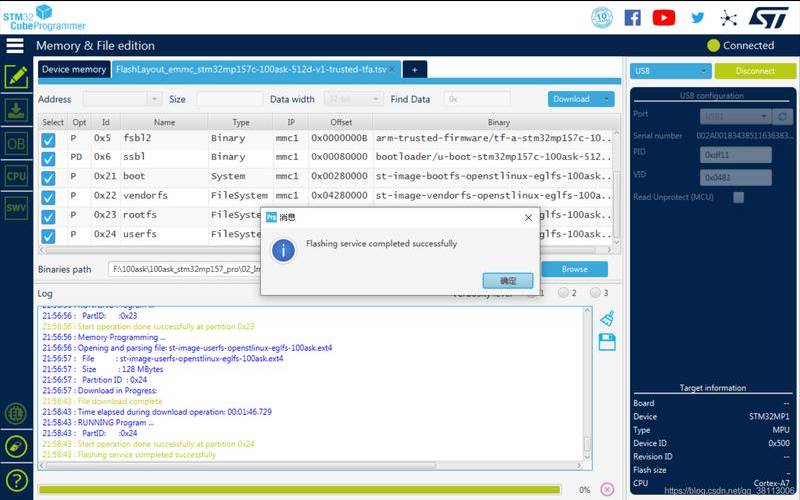Click the blue info icon in dialog

click(x=283, y=251)
